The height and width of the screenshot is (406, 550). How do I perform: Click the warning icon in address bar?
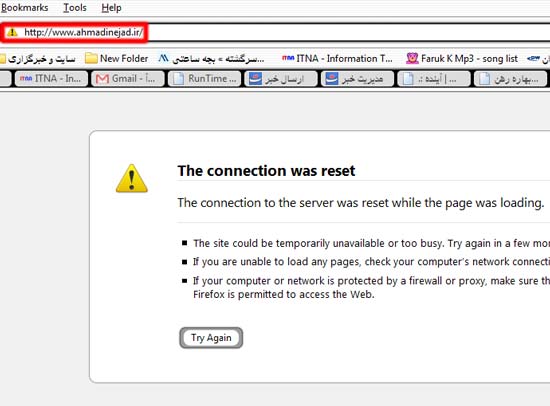click(x=12, y=33)
